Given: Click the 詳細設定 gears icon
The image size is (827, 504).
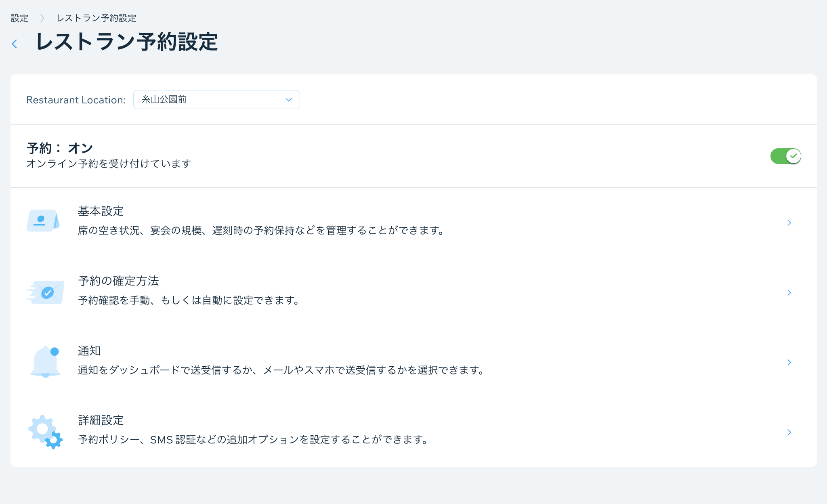Looking at the screenshot, I should coord(46,432).
